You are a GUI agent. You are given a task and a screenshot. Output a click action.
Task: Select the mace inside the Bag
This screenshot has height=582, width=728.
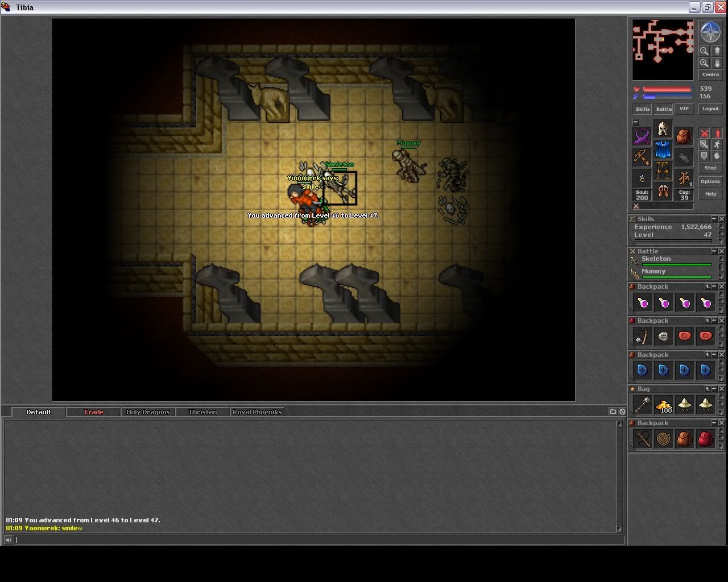coord(642,405)
